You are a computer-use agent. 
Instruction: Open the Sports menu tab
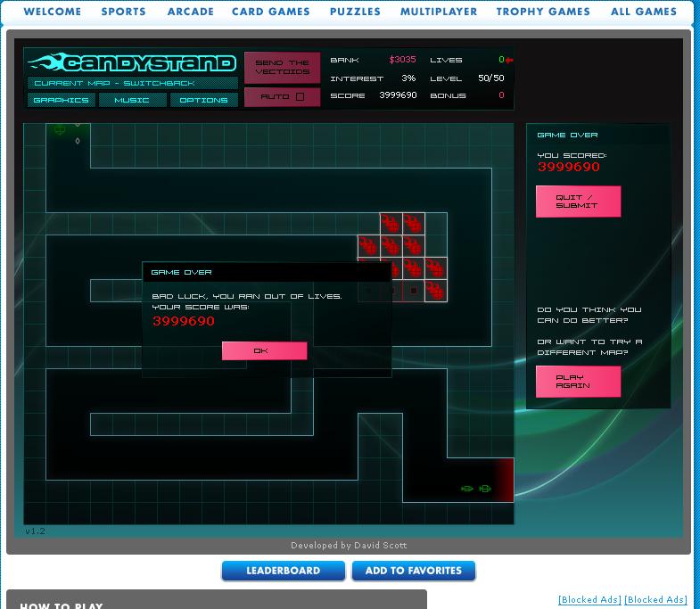123,12
